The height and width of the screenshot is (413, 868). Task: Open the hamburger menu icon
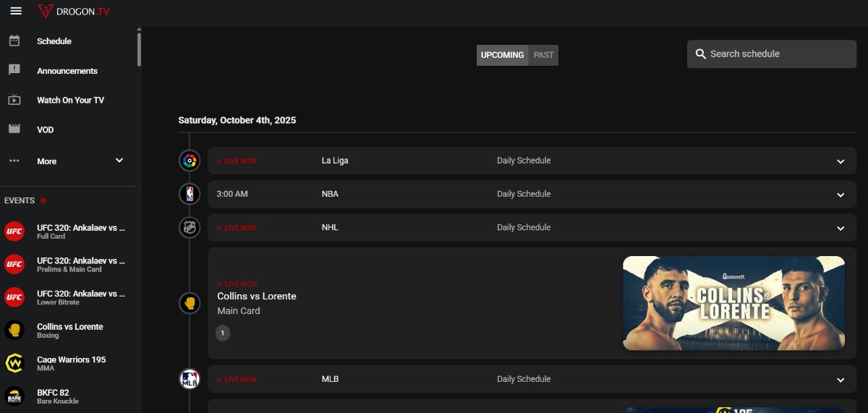click(16, 11)
